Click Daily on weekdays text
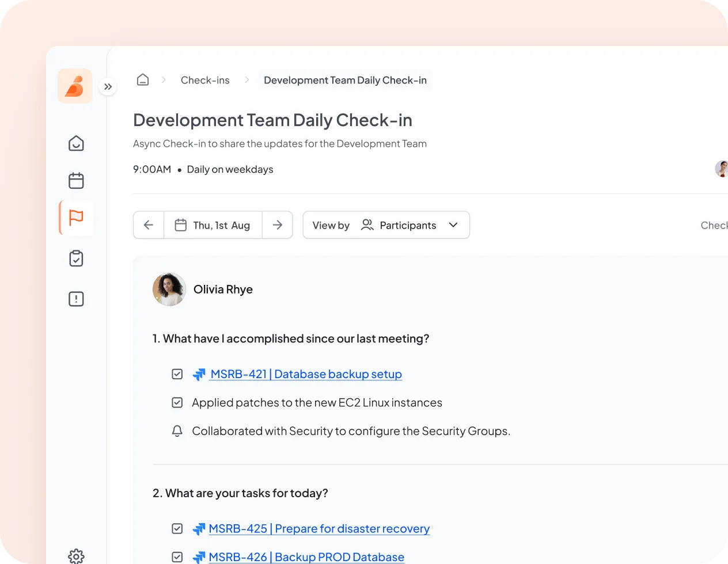 (x=230, y=169)
